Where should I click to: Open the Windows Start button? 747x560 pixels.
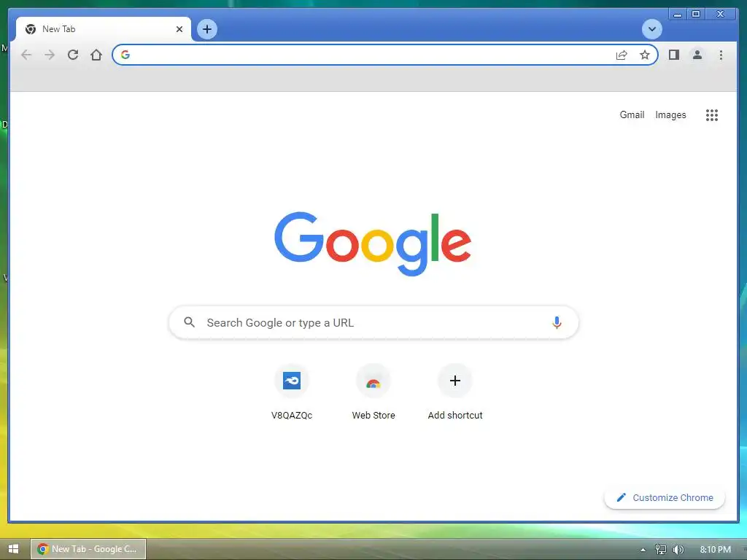(13, 549)
